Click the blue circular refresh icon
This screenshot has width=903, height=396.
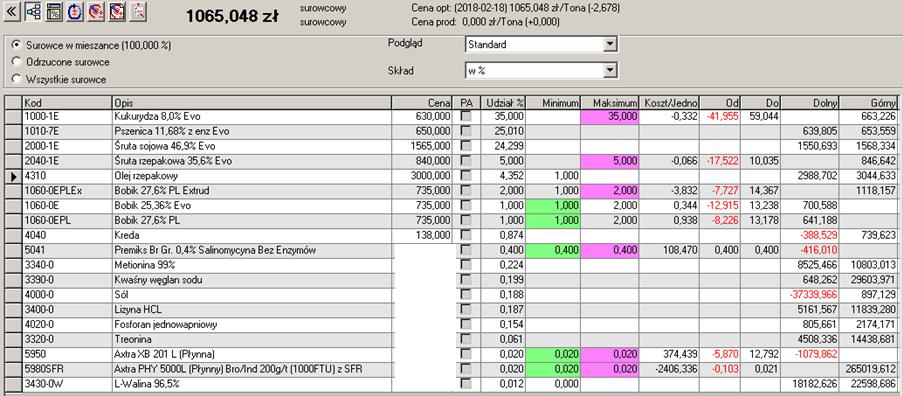75,11
